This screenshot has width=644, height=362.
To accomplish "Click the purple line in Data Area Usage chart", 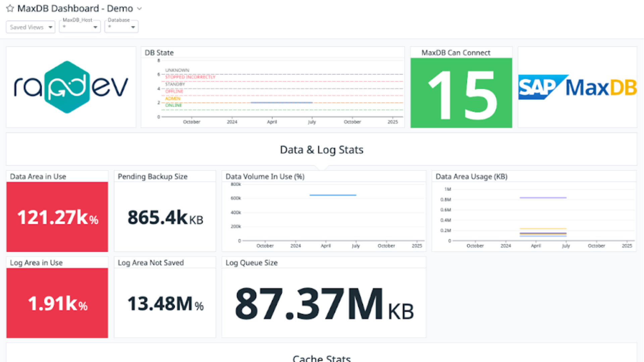I will [543, 198].
